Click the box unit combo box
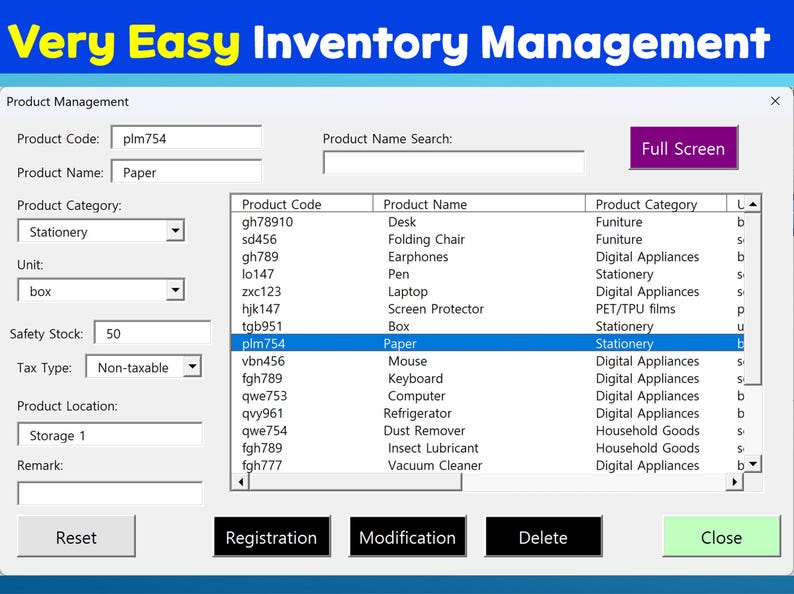 [101, 290]
